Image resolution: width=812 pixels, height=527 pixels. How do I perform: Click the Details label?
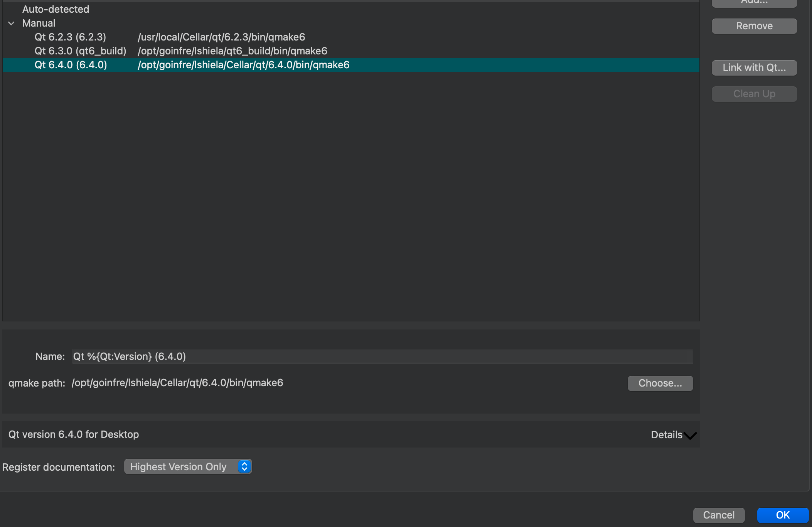pyautogui.click(x=666, y=435)
